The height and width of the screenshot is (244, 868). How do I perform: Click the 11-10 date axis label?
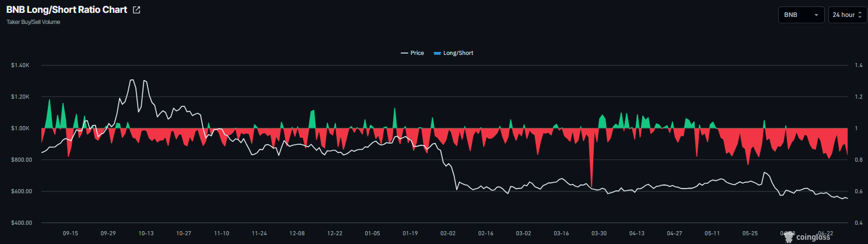click(222, 233)
